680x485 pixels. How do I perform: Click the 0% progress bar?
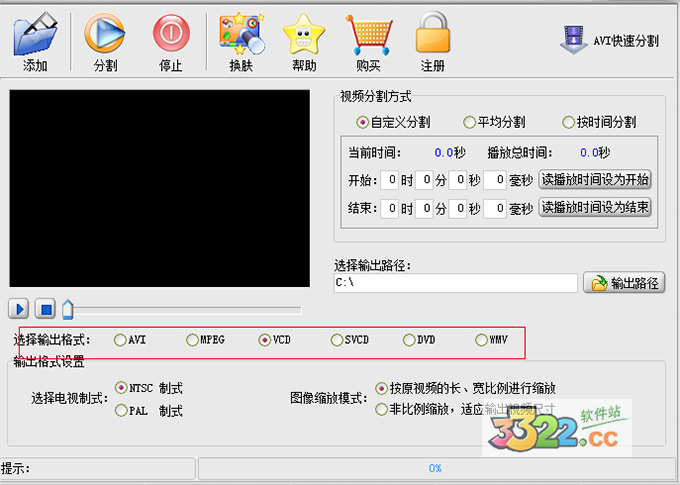pyautogui.click(x=436, y=469)
